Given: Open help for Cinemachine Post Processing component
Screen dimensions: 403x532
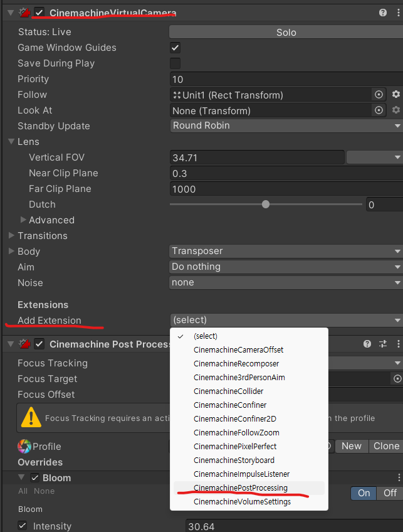Looking at the screenshot, I should [x=367, y=344].
